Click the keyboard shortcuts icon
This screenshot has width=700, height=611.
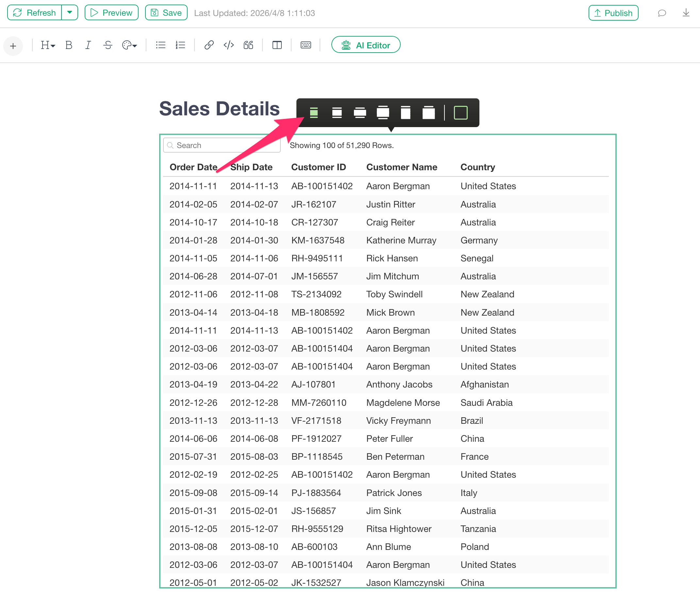coord(306,45)
